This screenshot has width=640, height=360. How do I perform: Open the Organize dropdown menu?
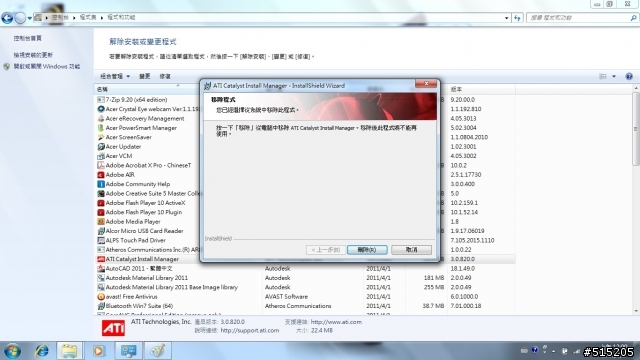(115, 76)
